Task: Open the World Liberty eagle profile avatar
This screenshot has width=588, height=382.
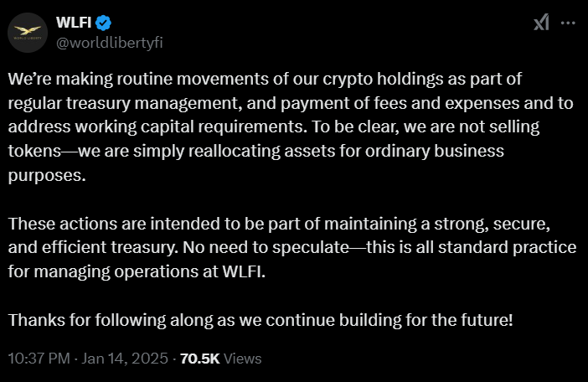Action: click(28, 33)
